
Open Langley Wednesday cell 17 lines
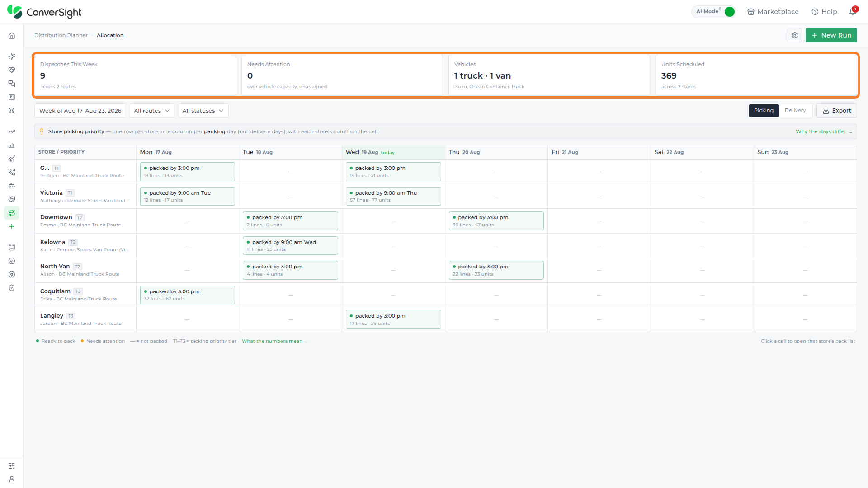(393, 319)
